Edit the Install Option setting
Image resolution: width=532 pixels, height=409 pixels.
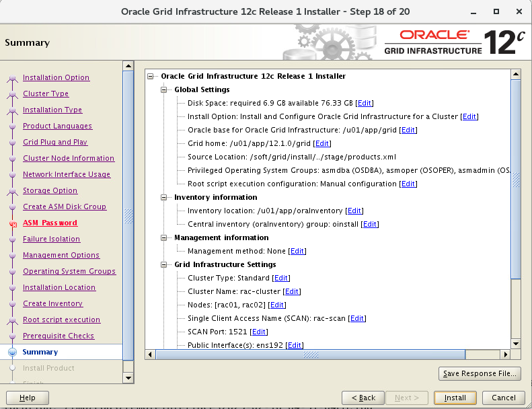tap(469, 117)
